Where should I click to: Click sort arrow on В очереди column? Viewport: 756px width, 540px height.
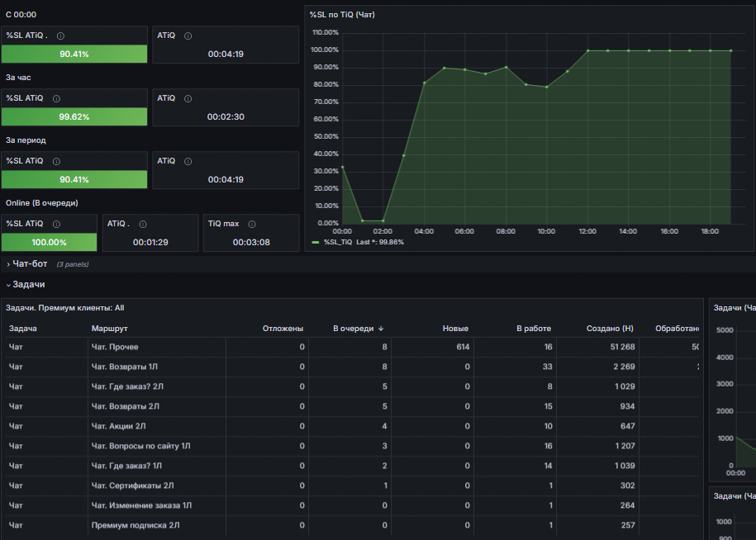coord(381,329)
